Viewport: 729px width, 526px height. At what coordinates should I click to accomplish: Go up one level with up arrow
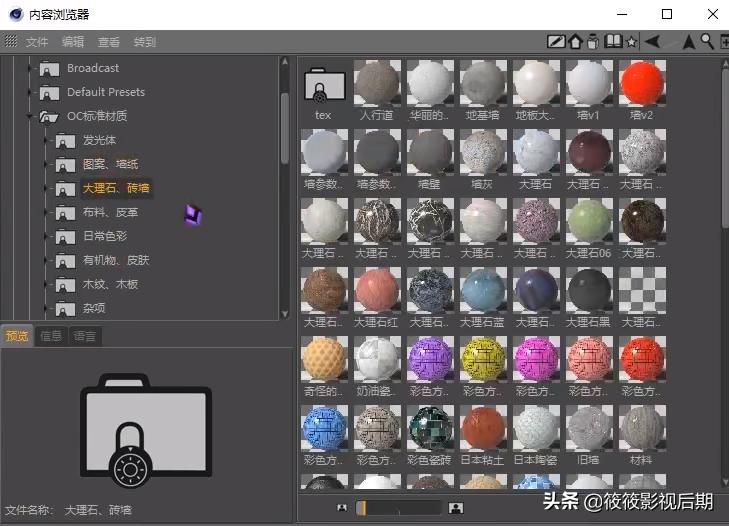coord(689,42)
